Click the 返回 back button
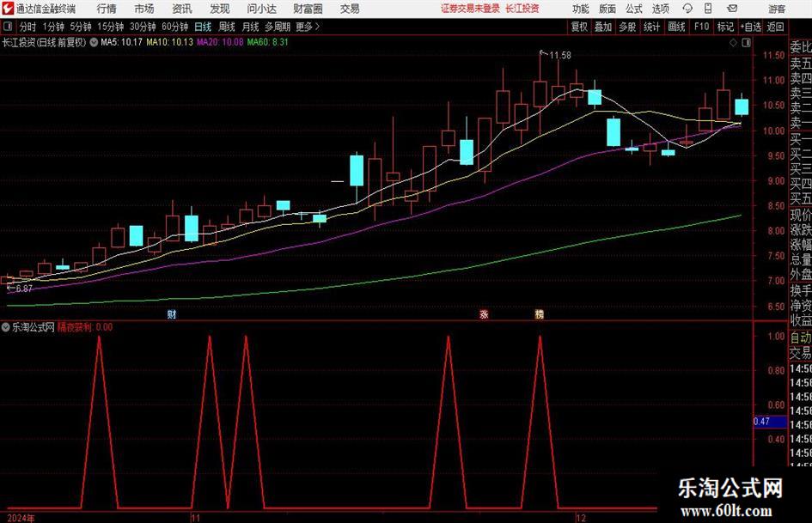Screen dimensions: 812x523 pos(775,27)
